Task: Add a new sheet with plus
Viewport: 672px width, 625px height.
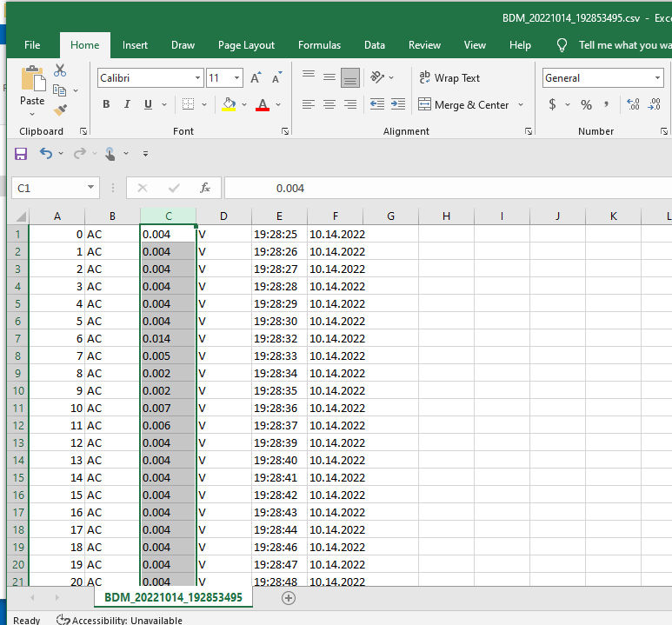Action: click(x=289, y=598)
